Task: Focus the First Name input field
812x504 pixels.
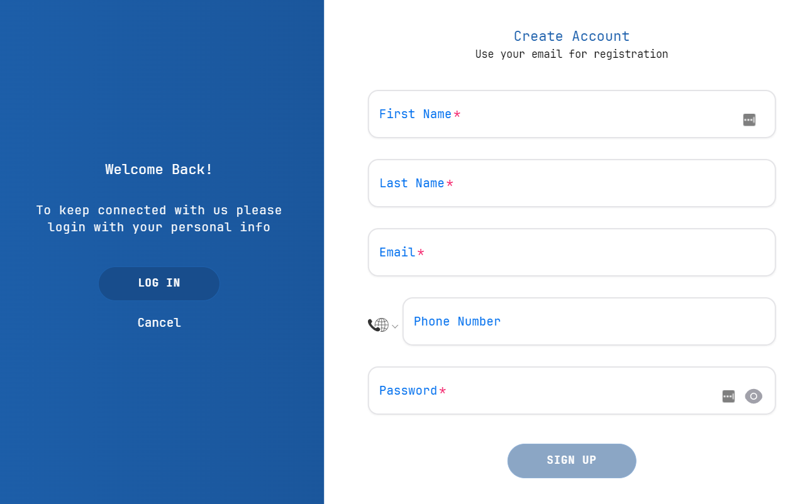Action: (572, 114)
